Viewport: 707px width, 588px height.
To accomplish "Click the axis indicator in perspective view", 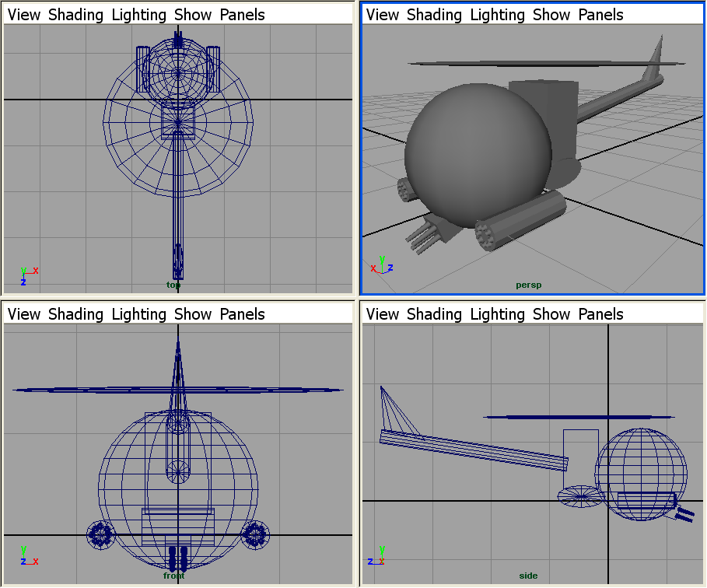I will click(381, 265).
